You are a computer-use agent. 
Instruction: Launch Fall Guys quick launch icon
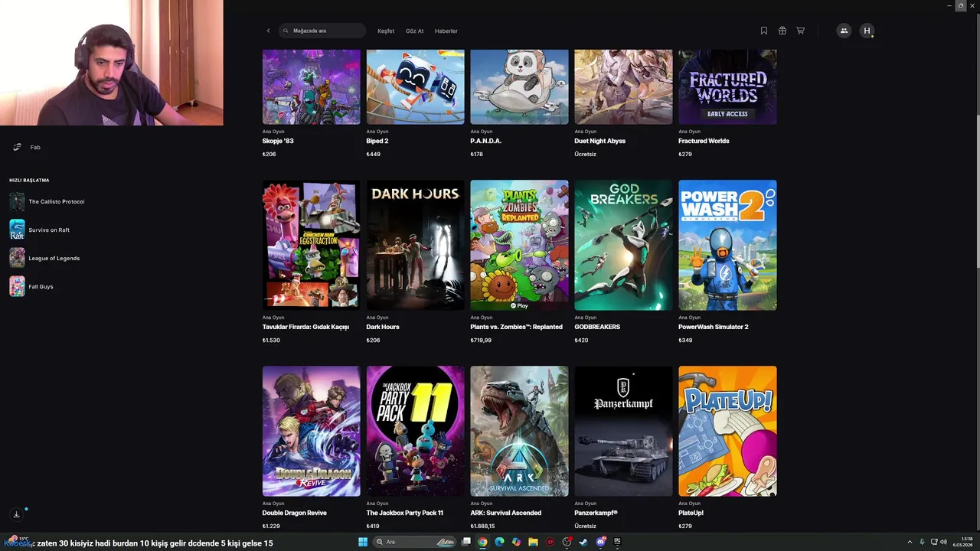tap(17, 286)
